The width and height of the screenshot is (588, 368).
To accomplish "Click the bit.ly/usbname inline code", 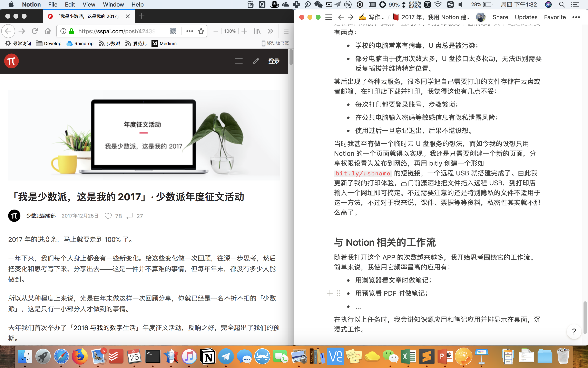I will (x=363, y=173).
